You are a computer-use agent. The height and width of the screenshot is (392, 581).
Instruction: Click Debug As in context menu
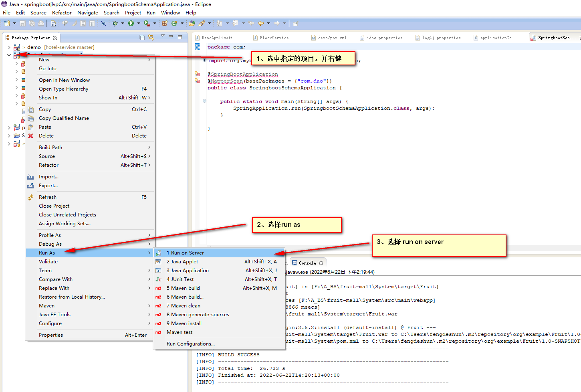tap(89, 244)
